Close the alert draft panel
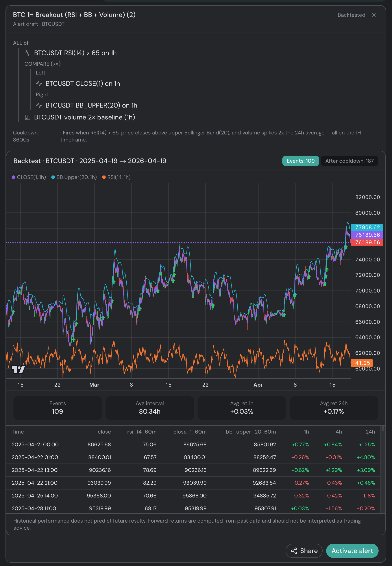The width and height of the screenshot is (392, 566). point(374,15)
